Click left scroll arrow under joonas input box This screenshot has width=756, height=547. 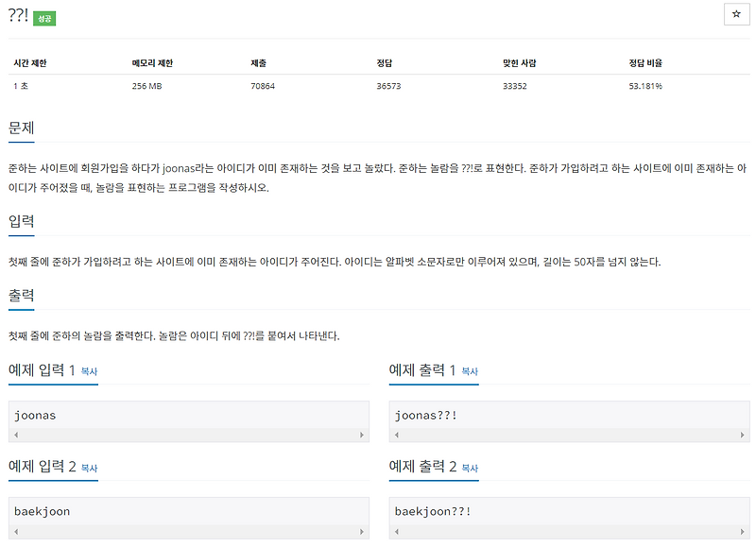pos(12,433)
